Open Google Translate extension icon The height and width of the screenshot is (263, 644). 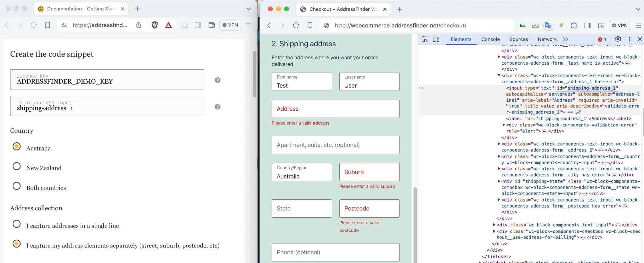[548, 26]
